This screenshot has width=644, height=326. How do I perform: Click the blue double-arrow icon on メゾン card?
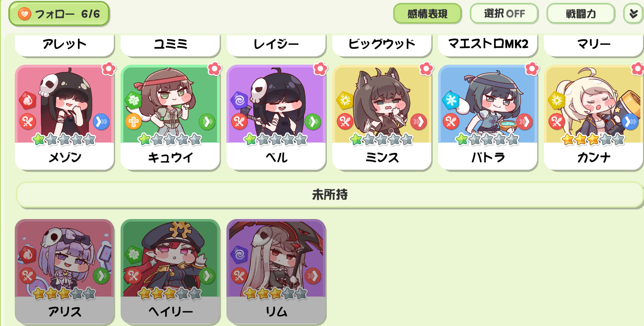(101, 122)
